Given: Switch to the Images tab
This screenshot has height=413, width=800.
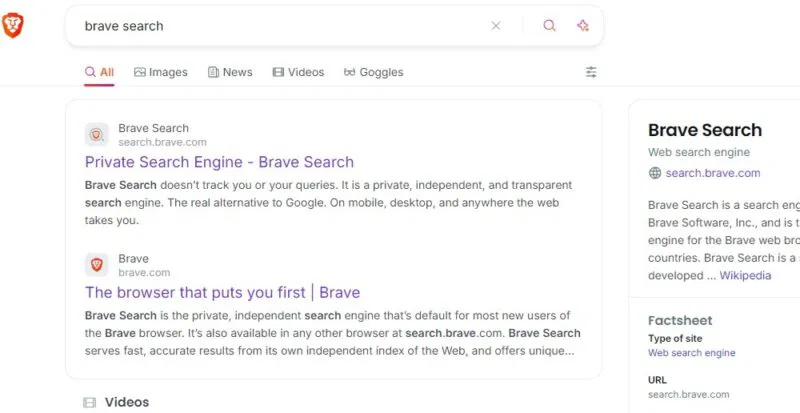Looking at the screenshot, I should [x=161, y=72].
